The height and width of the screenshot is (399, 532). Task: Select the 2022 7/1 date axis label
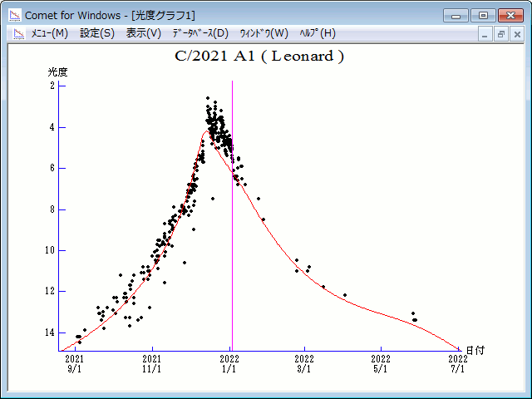[x=457, y=363]
